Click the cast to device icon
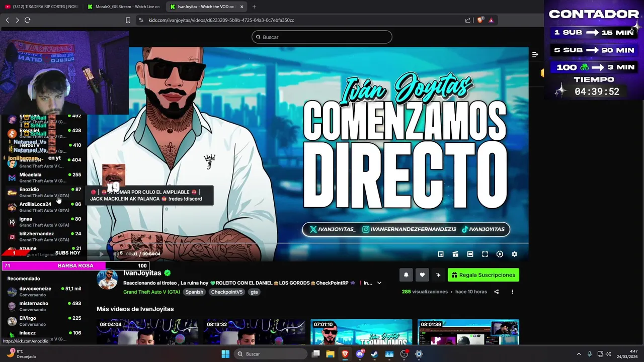The width and height of the screenshot is (644, 362). 455,254
